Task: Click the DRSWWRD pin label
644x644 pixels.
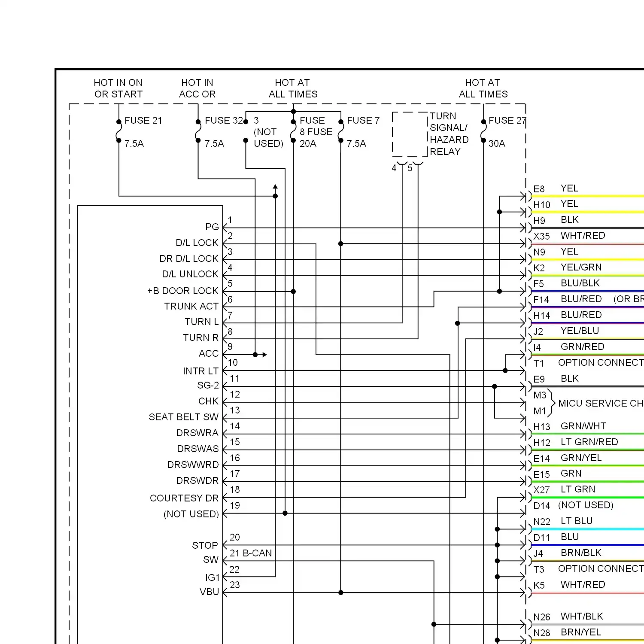Action: pos(193,465)
